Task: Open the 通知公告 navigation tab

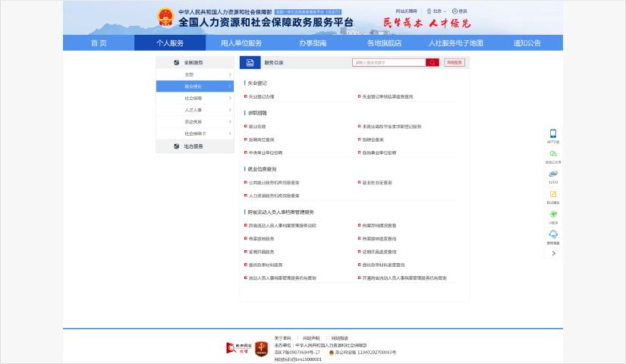Action: pyautogui.click(x=527, y=43)
